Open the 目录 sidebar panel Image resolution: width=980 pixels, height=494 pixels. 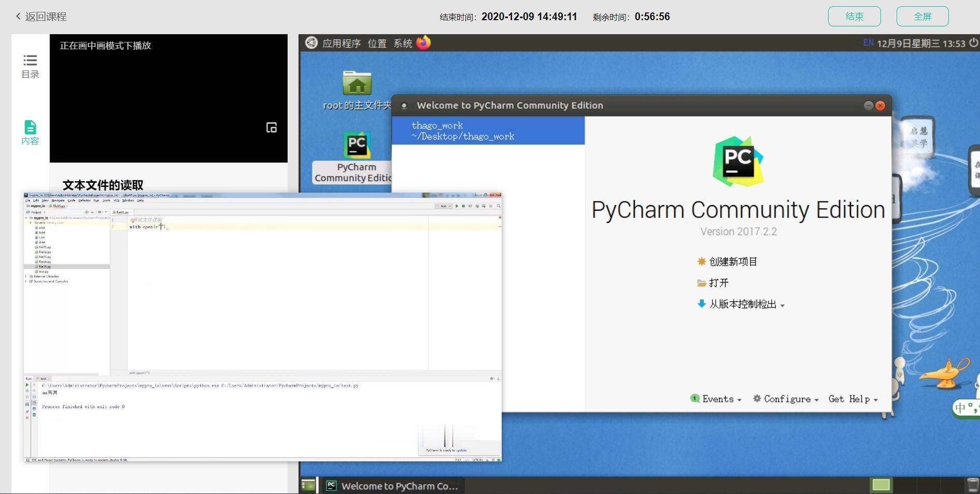31,66
